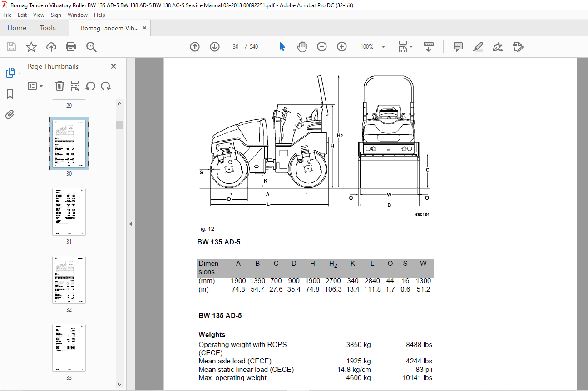Switch to the Home tab

pos(17,28)
